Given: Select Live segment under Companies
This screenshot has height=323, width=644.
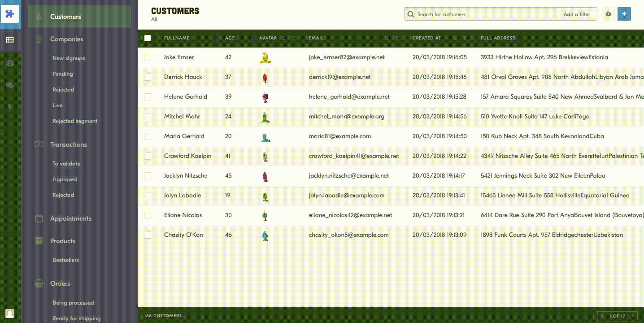Looking at the screenshot, I should click(x=57, y=105).
